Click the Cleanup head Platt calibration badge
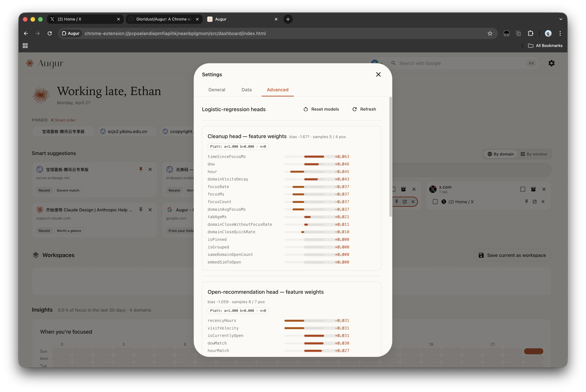Screen dimensions: 586x392 click(238, 147)
